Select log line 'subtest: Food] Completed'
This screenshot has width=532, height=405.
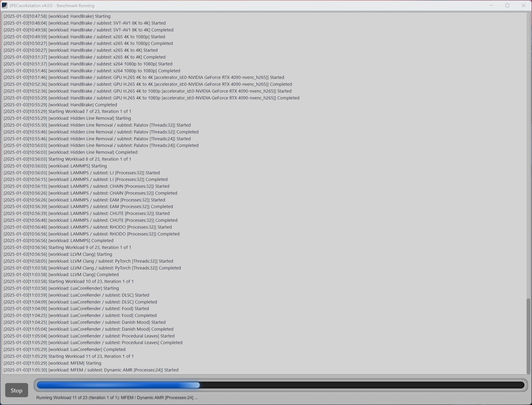click(x=80, y=315)
